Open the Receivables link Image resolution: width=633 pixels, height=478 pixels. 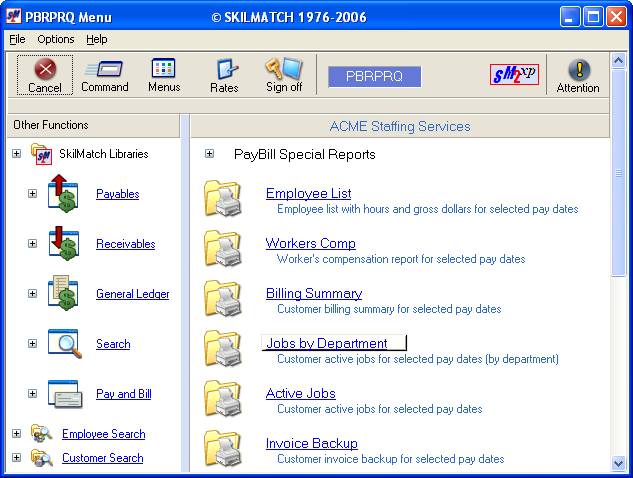(x=126, y=244)
